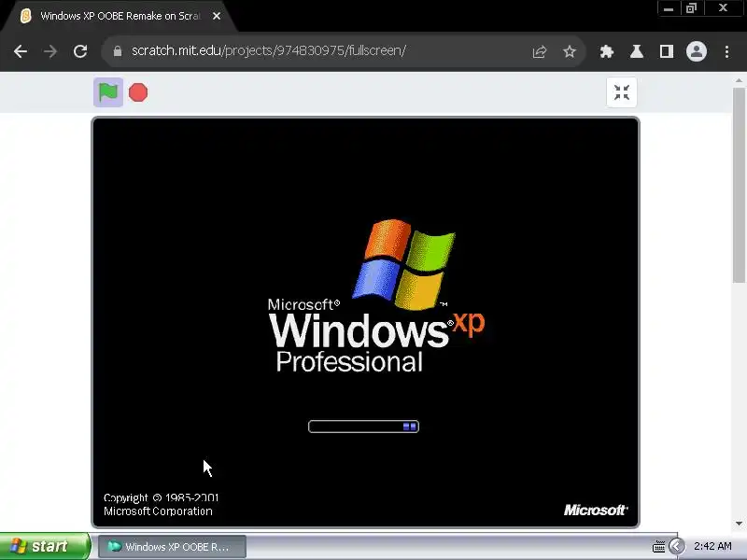747x560 pixels.
Task: Open the Chrome Labs flask icon
Action: [x=637, y=51]
